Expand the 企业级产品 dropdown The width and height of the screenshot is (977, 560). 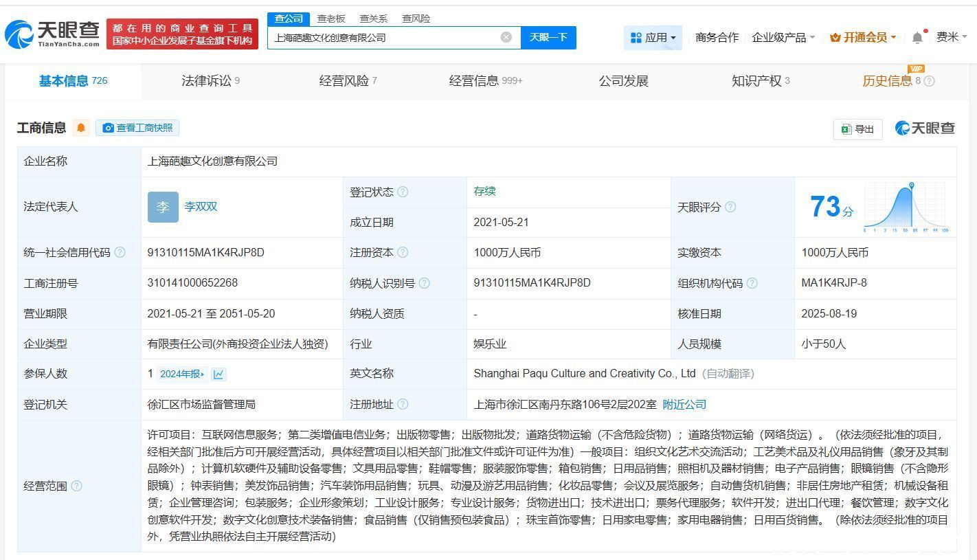pos(783,38)
